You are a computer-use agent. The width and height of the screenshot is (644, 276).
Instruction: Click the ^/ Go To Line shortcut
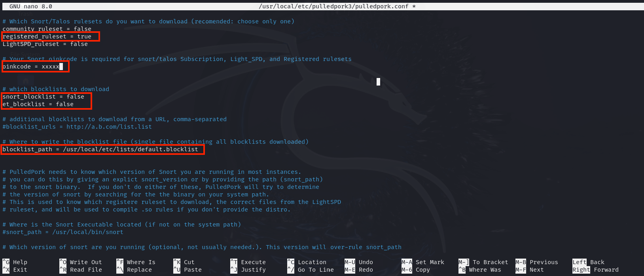(x=311, y=270)
